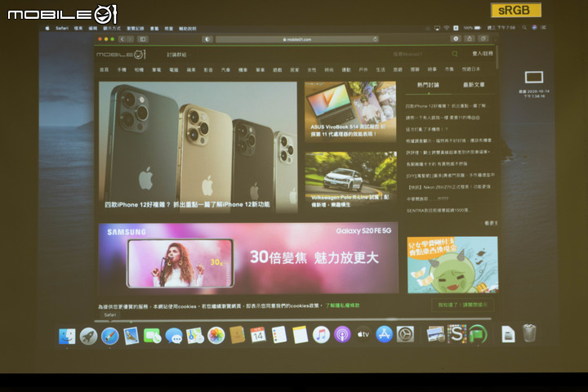588x392 pixels.
Task: Open Notes yellow pad in Dock
Action: click(300, 335)
